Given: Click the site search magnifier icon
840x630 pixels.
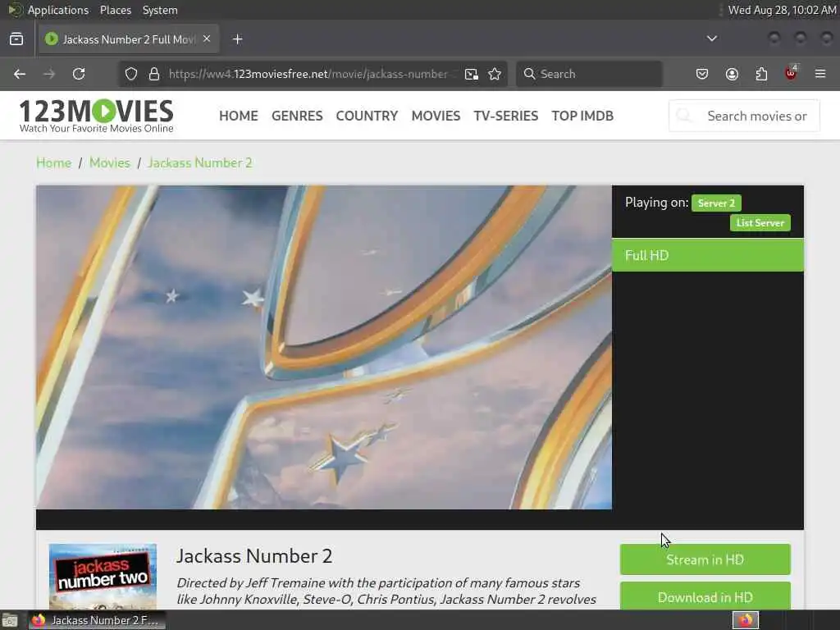Looking at the screenshot, I should 684,116.
